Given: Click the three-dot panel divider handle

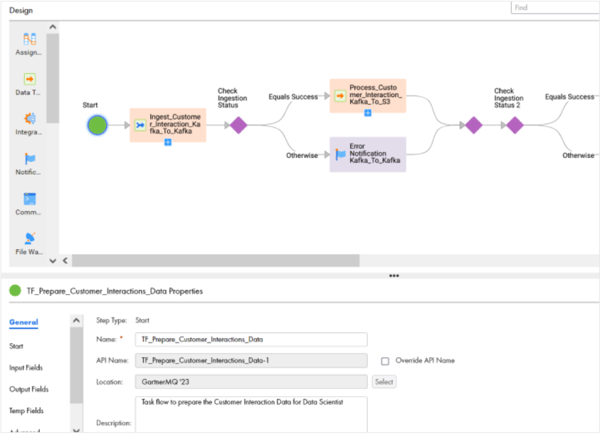Looking at the screenshot, I should coord(394,276).
